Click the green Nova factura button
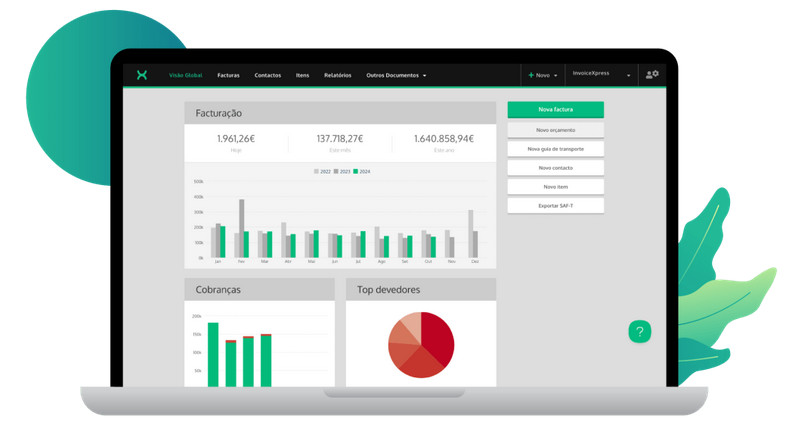 pyautogui.click(x=555, y=109)
